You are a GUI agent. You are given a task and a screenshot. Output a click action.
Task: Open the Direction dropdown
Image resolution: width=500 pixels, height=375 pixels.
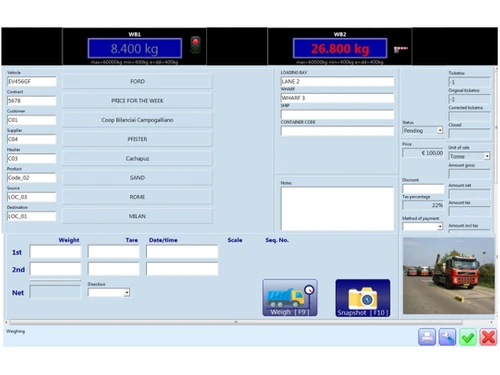(109, 293)
